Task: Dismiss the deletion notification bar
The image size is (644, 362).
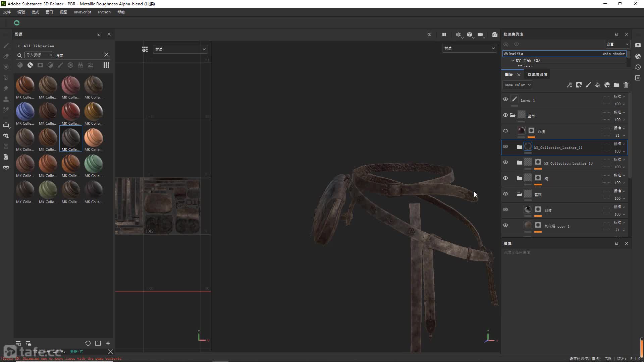Action: [x=110, y=352]
